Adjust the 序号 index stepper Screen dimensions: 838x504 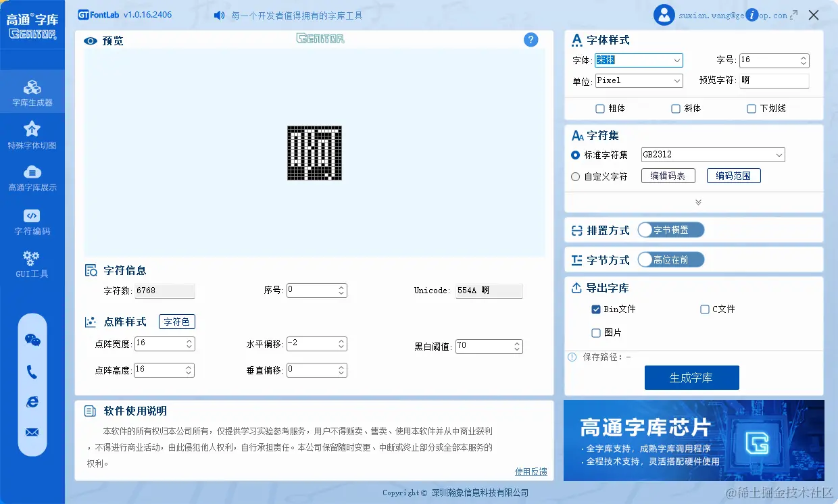pyautogui.click(x=342, y=291)
